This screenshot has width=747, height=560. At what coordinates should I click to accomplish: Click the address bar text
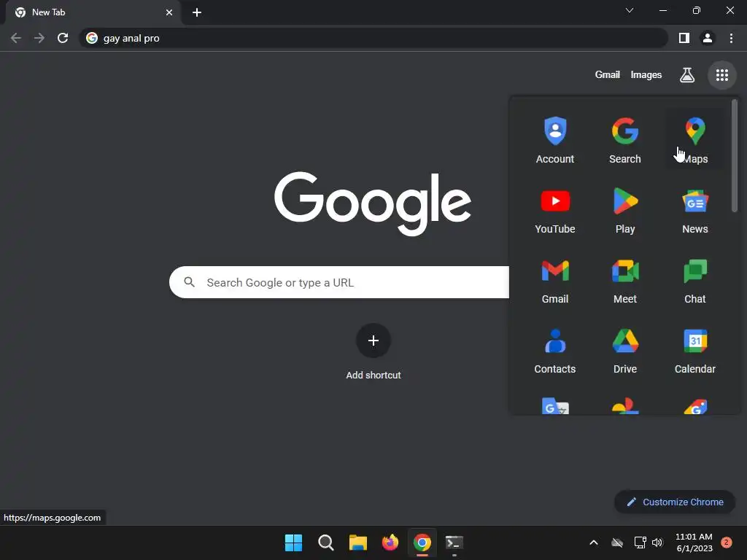click(x=131, y=38)
